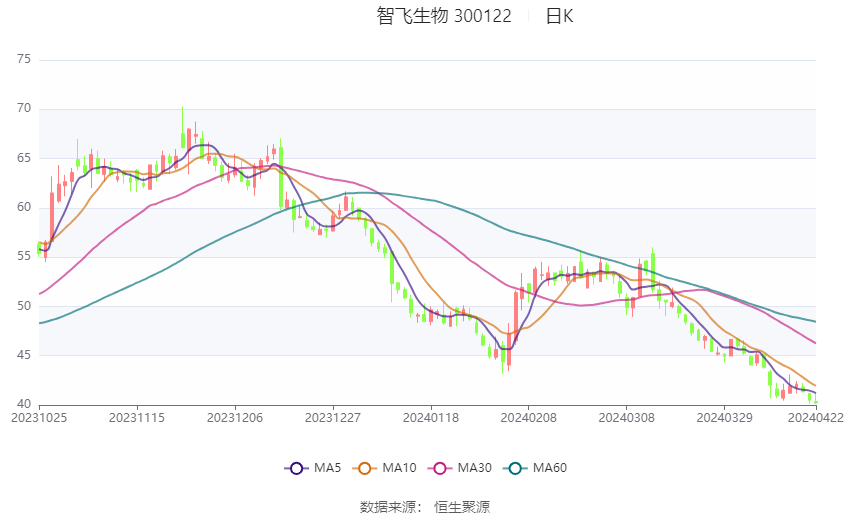
Task: Select the 20240118 date on the x-axis
Action: pos(430,418)
